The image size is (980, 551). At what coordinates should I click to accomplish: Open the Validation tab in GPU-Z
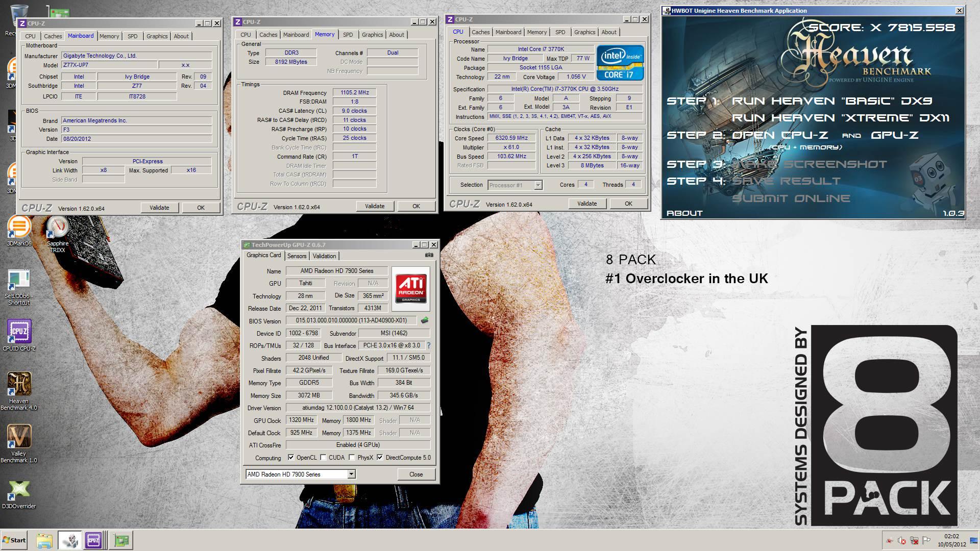click(x=324, y=256)
